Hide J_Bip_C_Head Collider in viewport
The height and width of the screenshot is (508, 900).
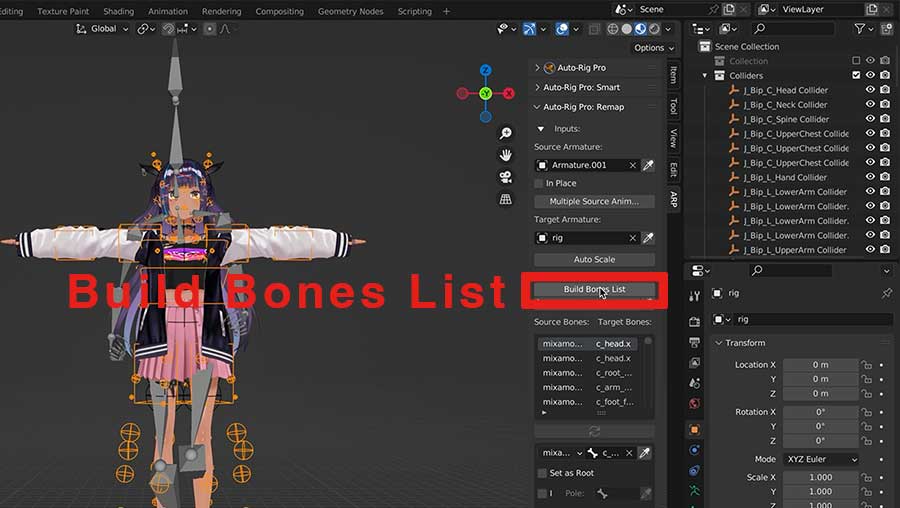[x=870, y=90]
